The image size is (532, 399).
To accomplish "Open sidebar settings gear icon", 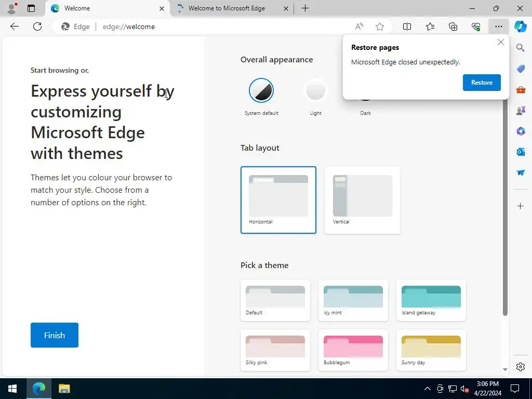I will click(x=520, y=367).
